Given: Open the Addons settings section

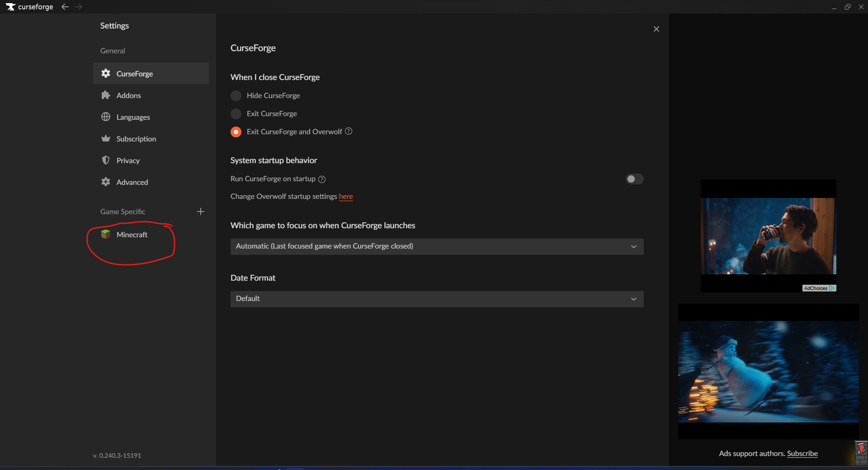Looking at the screenshot, I should 129,95.
